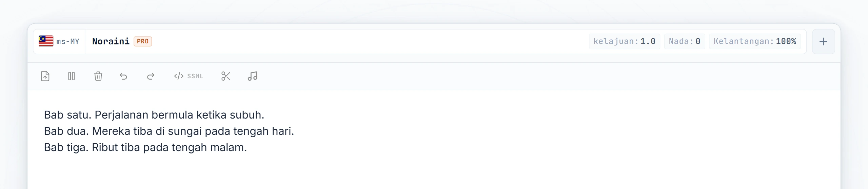Add a new voice block with plus
The width and height of the screenshot is (868, 189).
click(x=823, y=42)
